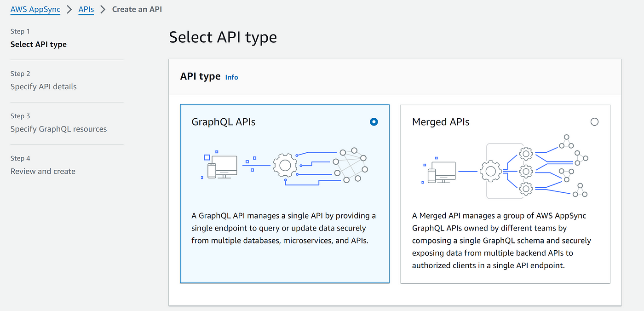
Task: Select the GraphQL APIs radio button
Action: pyautogui.click(x=374, y=122)
